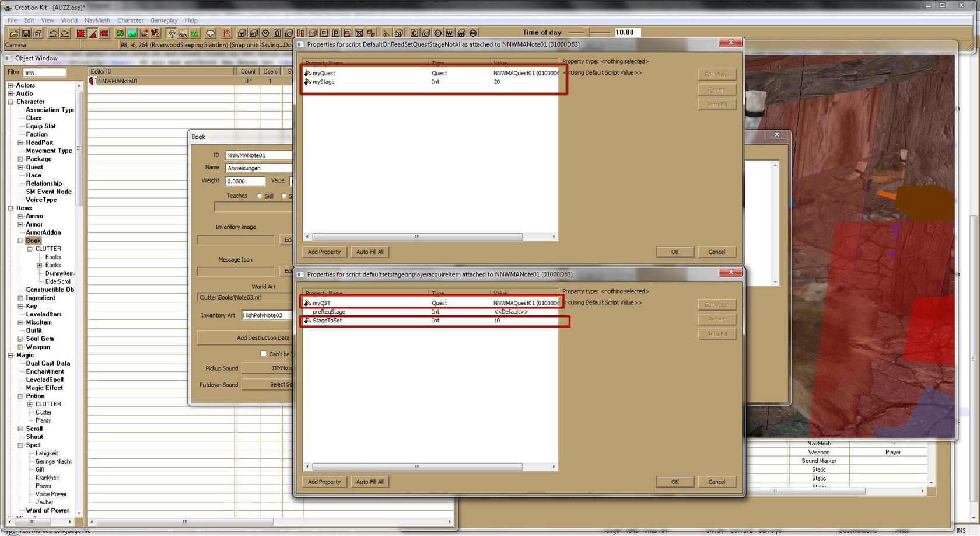Open the Help menu
The width and height of the screenshot is (980, 536).
click(191, 20)
